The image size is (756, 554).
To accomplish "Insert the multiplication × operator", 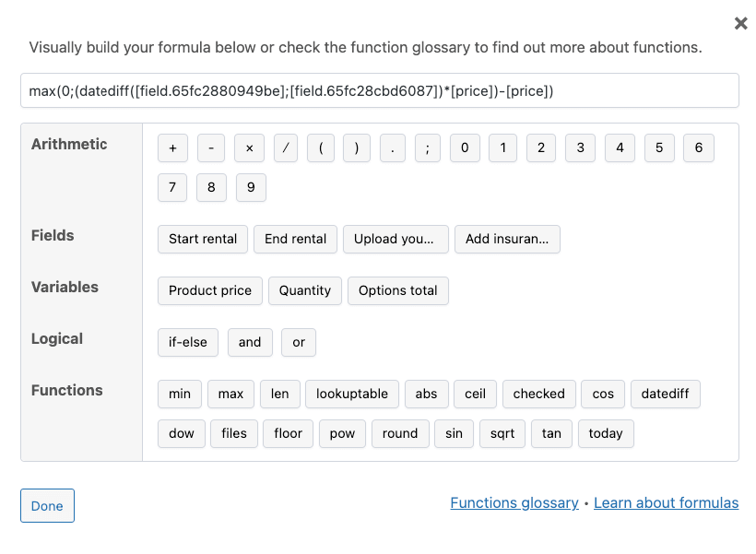I will pos(249,148).
